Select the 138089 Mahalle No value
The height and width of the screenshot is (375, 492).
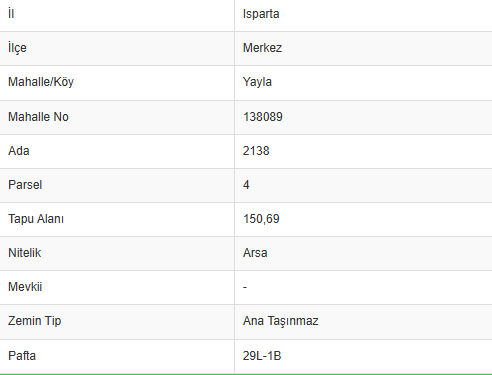(263, 117)
